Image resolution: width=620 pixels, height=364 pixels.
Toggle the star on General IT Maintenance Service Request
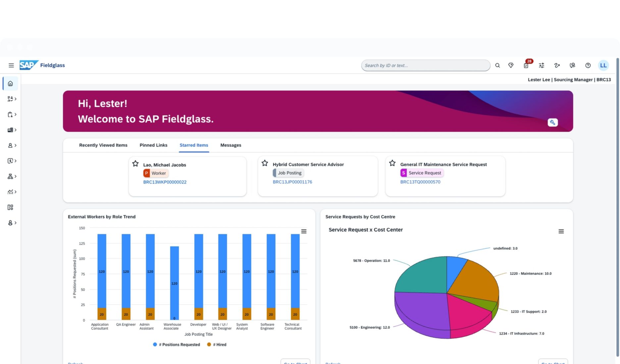[392, 163]
